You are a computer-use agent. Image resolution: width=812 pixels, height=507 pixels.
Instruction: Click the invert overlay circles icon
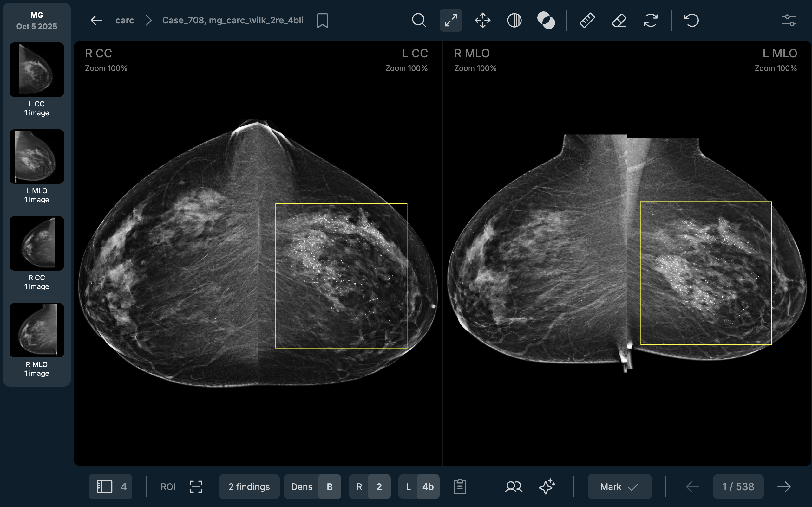point(546,21)
